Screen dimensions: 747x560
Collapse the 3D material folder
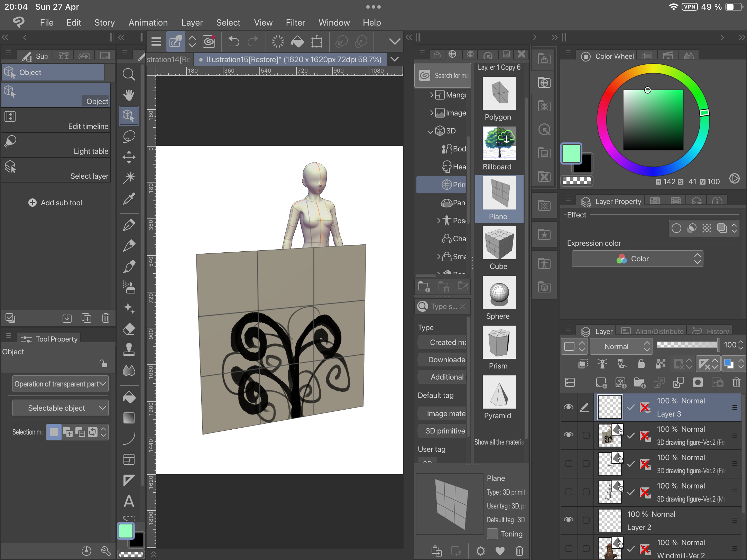[430, 131]
